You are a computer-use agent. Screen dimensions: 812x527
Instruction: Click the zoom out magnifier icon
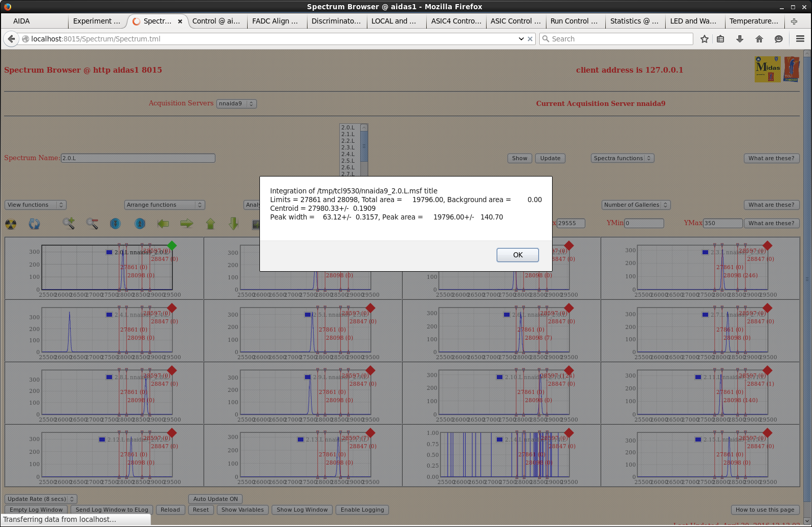coord(92,224)
